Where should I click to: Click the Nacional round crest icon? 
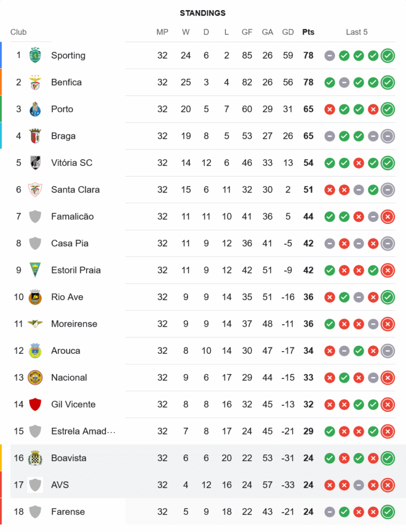[35, 378]
